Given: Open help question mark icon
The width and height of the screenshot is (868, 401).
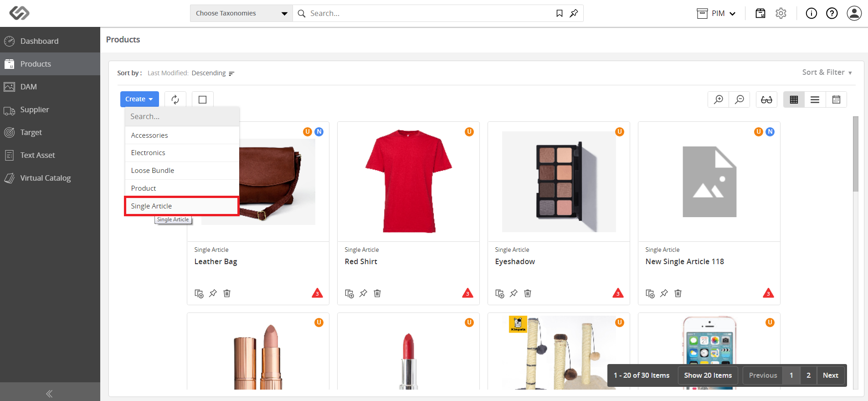Looking at the screenshot, I should 832,13.
